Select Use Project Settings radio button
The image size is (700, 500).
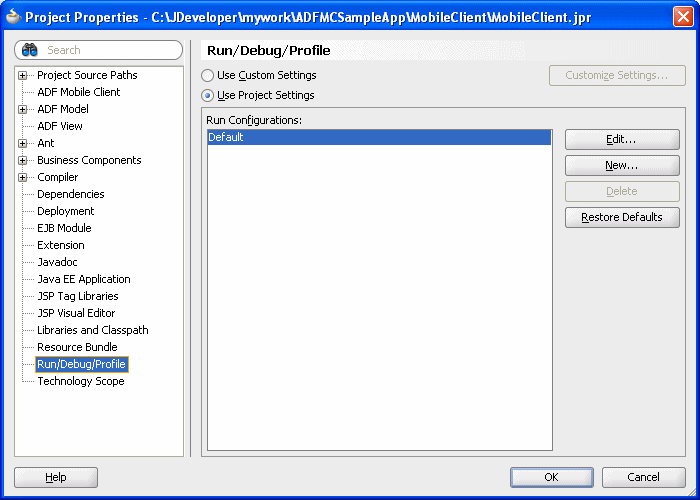pyautogui.click(x=207, y=96)
